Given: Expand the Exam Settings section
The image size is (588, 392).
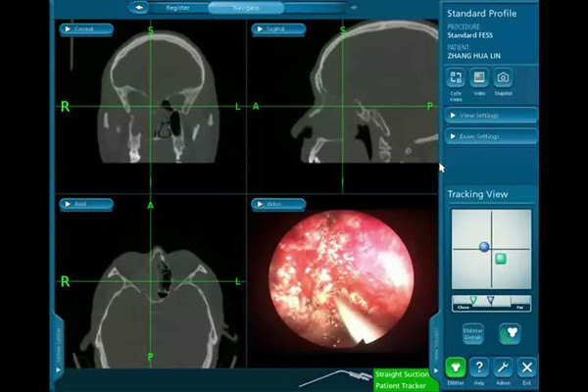Looking at the screenshot, I should coord(491,136).
